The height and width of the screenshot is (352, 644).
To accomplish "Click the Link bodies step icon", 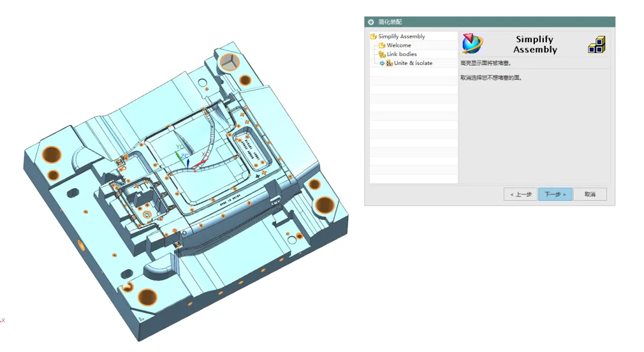I will pyautogui.click(x=382, y=54).
